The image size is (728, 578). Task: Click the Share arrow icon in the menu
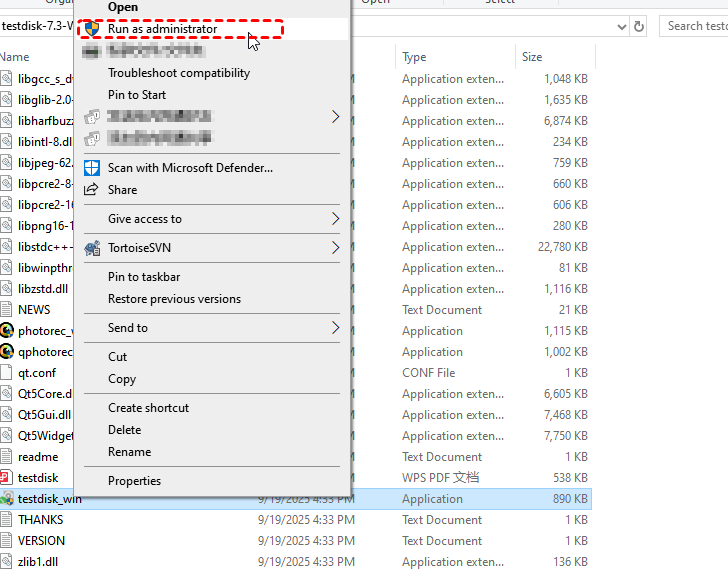tap(92, 189)
